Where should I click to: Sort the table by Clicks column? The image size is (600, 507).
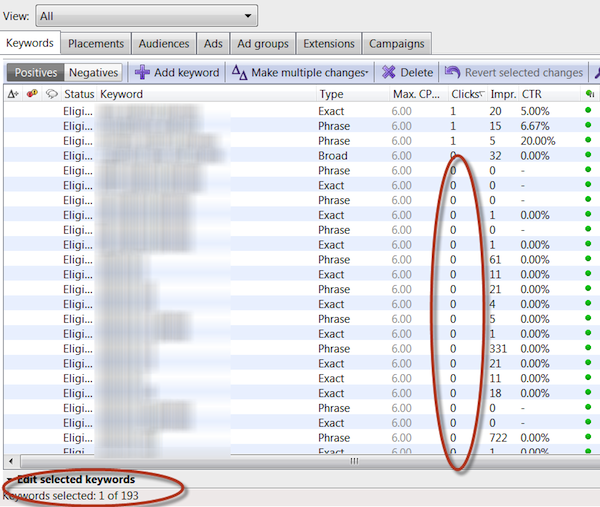click(x=465, y=94)
